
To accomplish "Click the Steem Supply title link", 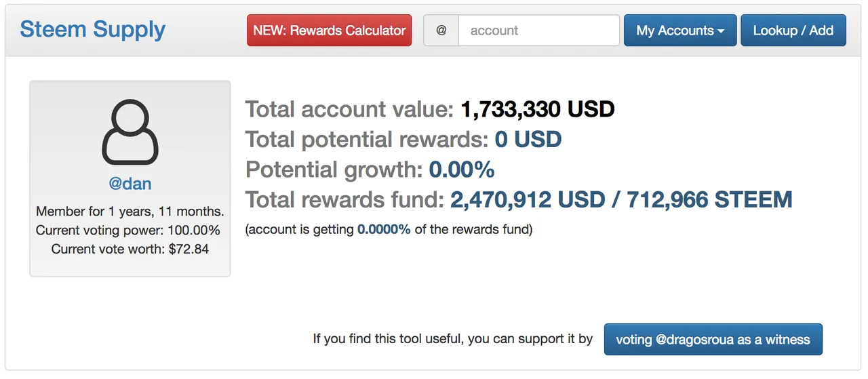I will point(93,30).
